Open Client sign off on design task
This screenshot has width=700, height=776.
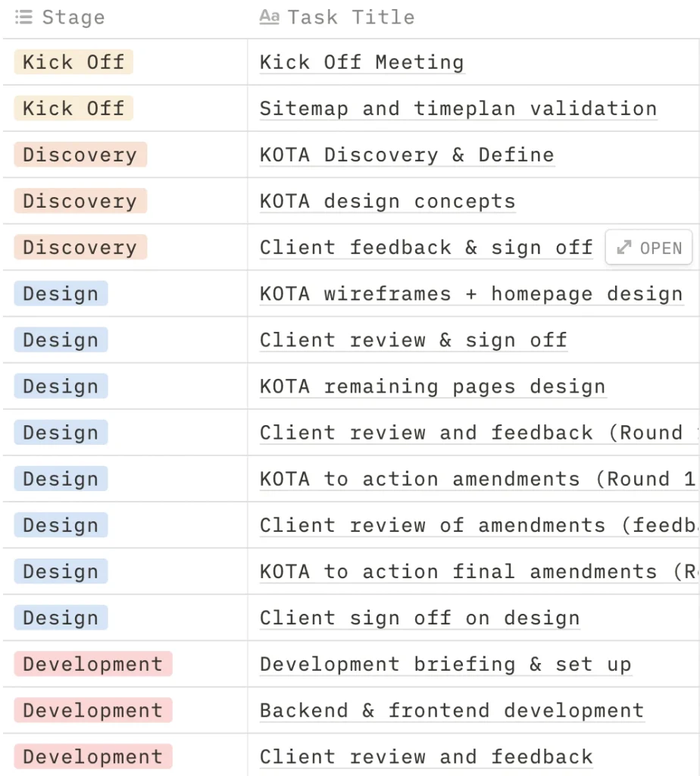point(420,618)
